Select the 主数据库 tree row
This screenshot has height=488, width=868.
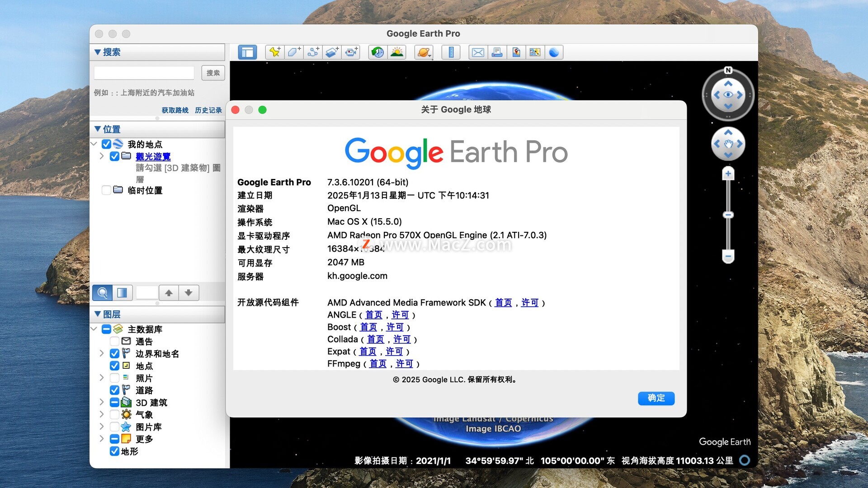[x=145, y=329]
